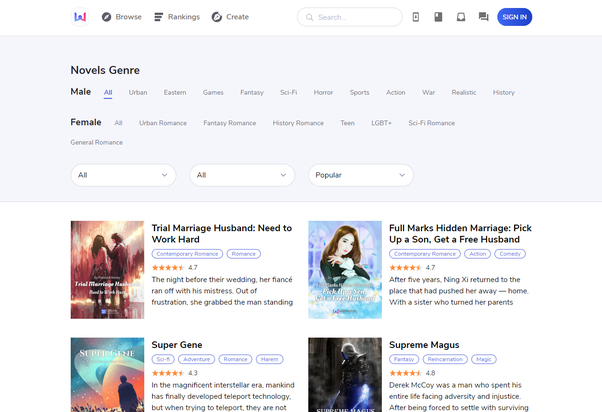602x412 pixels.
Task: Select the War genre
Action: [428, 93]
